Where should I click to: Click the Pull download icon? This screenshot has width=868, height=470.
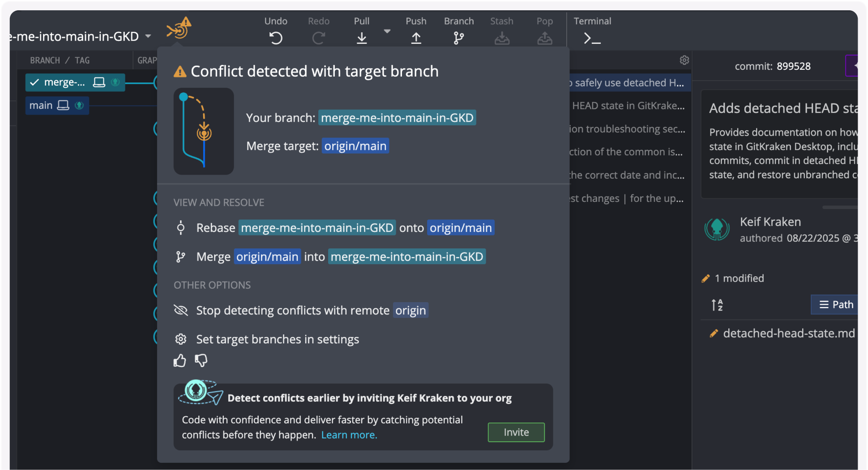(x=362, y=38)
